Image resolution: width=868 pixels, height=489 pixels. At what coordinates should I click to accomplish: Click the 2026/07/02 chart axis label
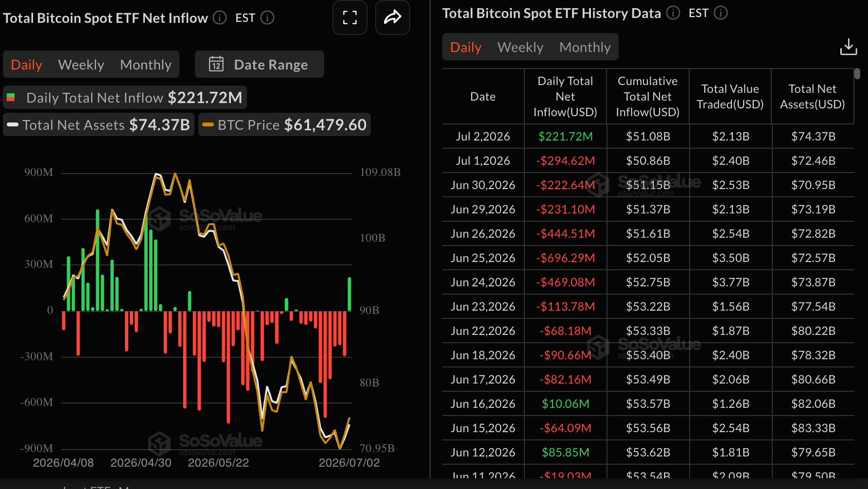349,463
